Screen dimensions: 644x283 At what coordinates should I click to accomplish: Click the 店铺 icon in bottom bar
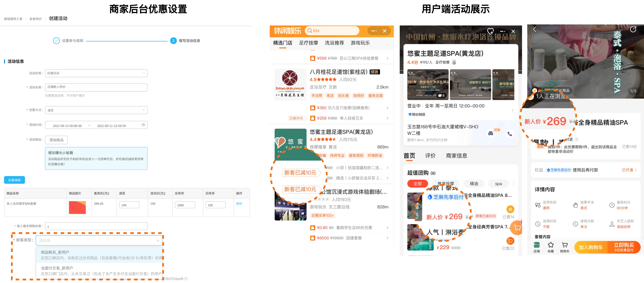pos(536,247)
